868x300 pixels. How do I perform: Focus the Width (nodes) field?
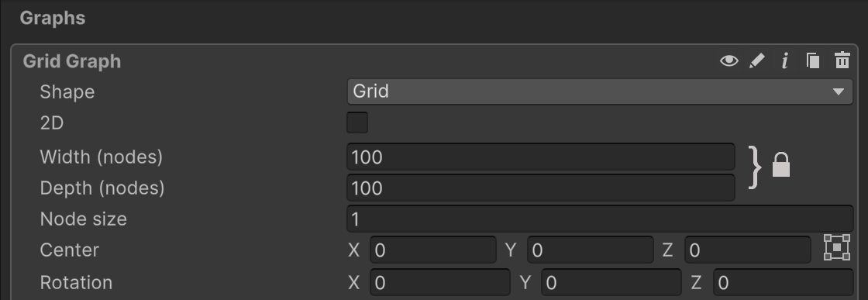click(541, 157)
